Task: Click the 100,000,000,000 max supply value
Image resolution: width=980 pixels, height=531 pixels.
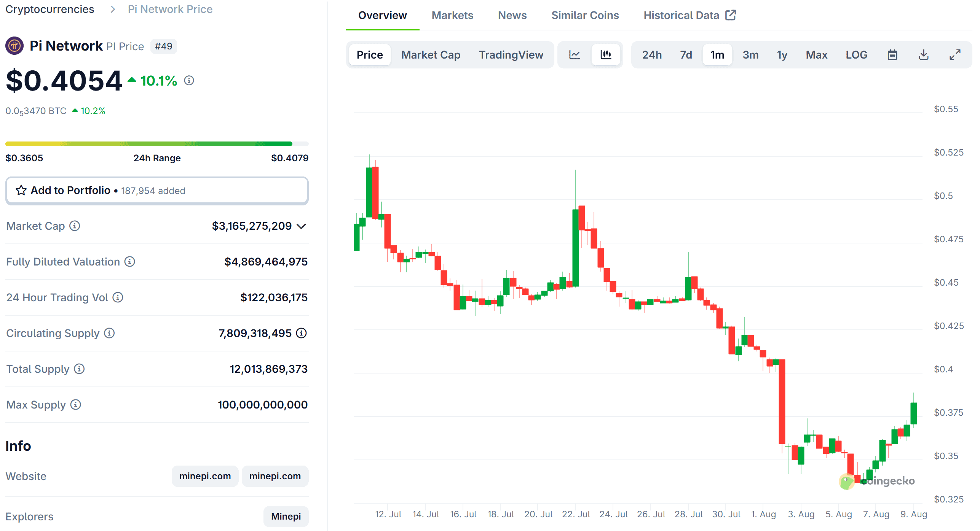Action: [262, 405]
